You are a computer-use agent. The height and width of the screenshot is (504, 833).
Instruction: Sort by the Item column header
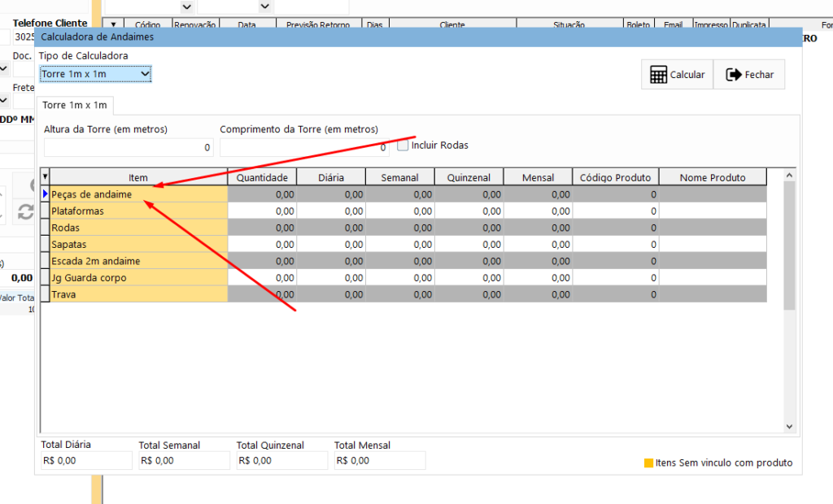click(x=138, y=177)
